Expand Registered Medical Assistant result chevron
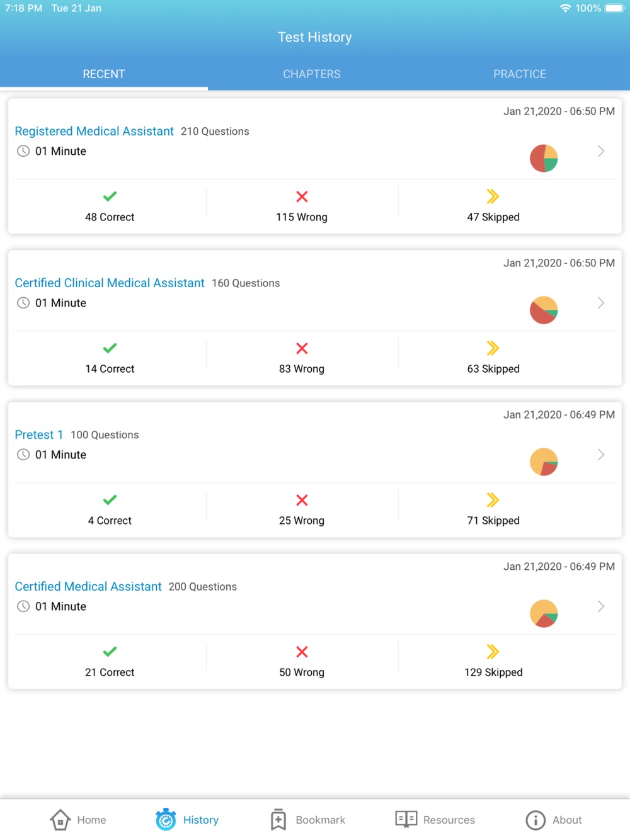 click(601, 151)
